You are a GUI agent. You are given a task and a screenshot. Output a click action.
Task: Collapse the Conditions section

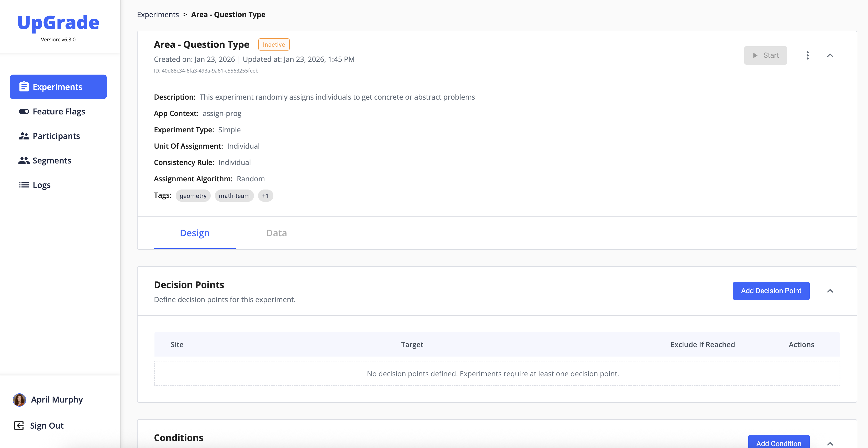830,443
